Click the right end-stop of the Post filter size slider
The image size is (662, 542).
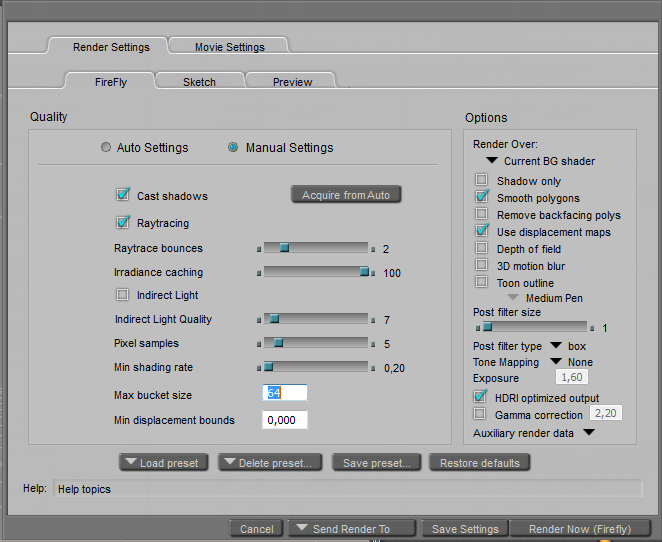592,328
